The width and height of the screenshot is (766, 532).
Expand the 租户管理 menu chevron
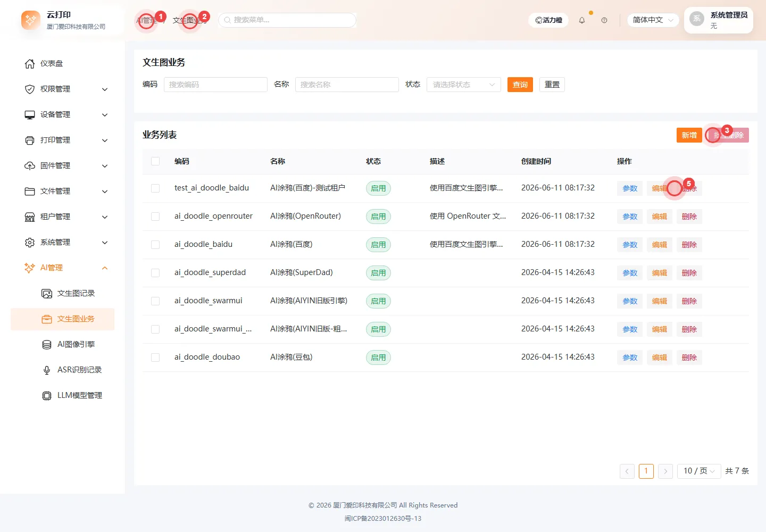click(105, 217)
